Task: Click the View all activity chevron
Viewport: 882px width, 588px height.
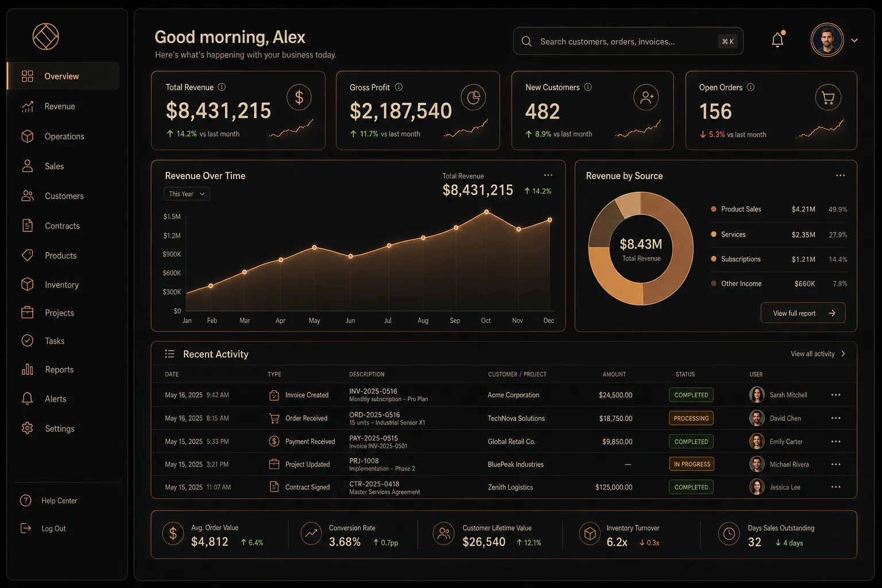Action: (843, 354)
